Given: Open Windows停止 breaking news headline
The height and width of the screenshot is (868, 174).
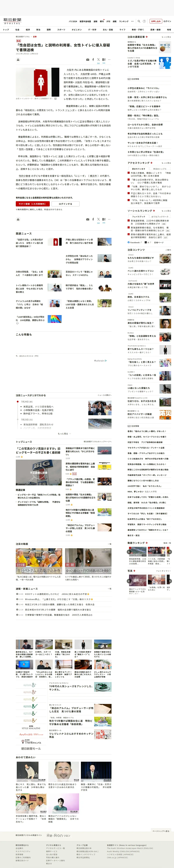Looking at the screenshot, I should tap(57, 599).
